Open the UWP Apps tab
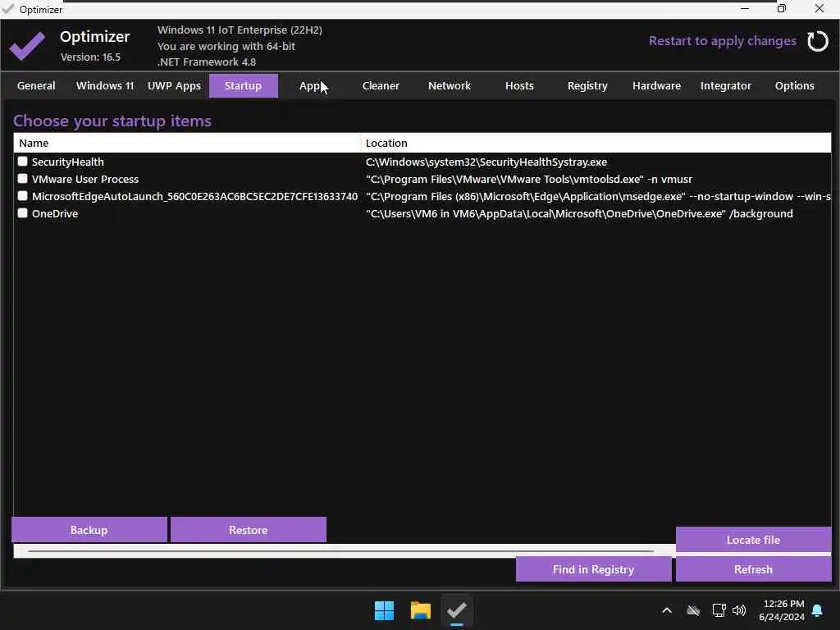Screen dimensions: 840x630 point(174,85)
